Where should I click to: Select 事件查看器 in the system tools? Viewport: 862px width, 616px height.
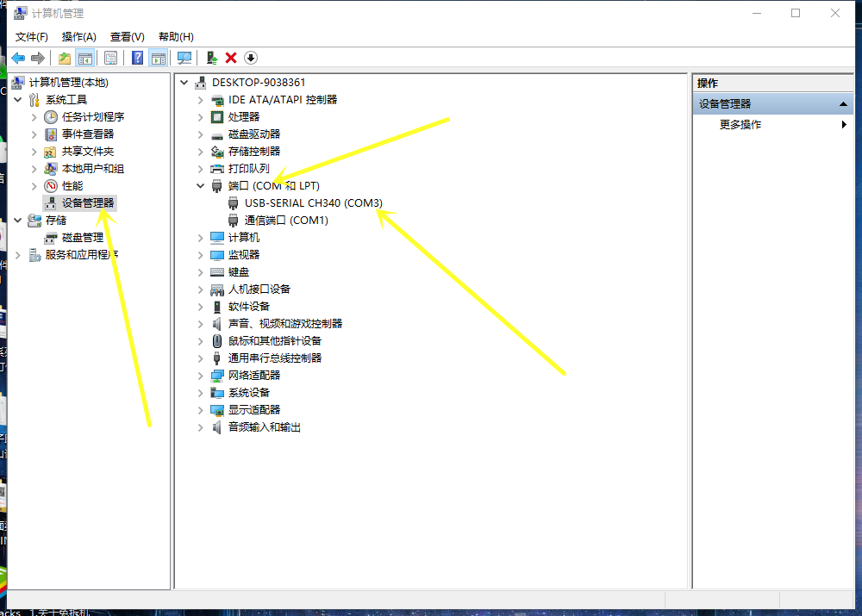[x=87, y=134]
